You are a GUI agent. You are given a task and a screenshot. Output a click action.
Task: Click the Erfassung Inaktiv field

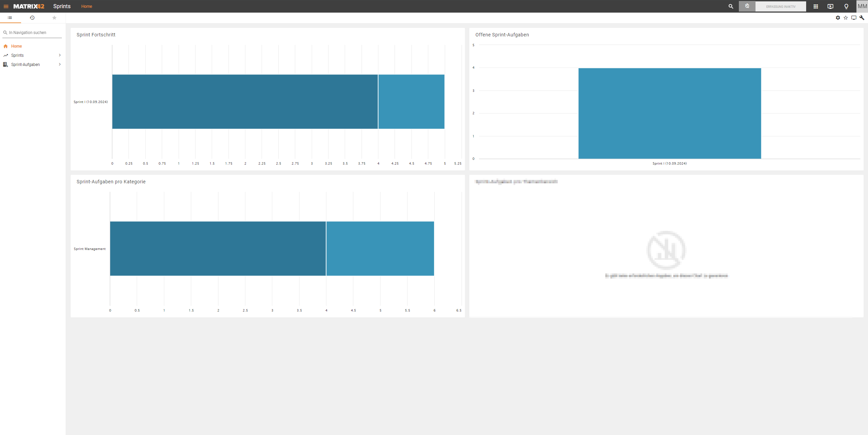pos(781,6)
